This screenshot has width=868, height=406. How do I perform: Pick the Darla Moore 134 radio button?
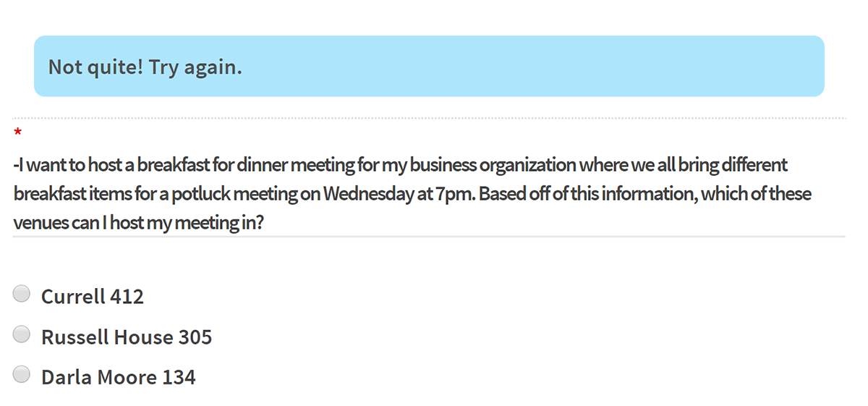click(x=22, y=375)
